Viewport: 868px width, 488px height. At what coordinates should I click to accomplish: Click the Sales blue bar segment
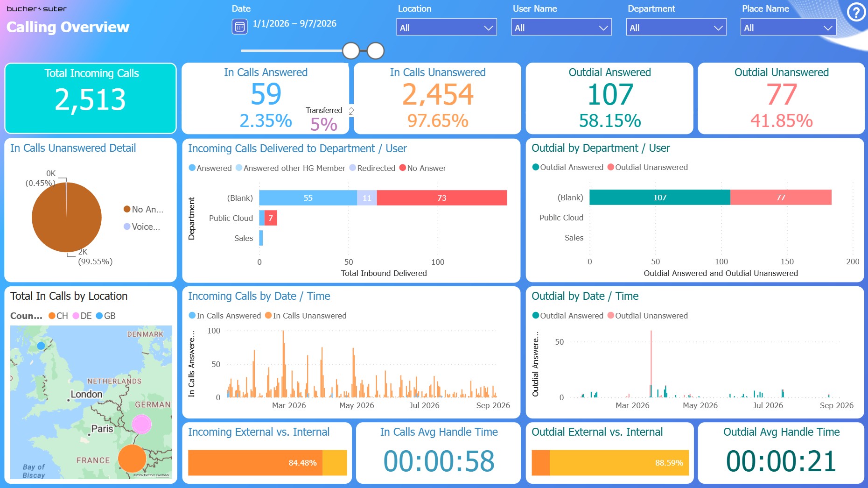tap(261, 238)
